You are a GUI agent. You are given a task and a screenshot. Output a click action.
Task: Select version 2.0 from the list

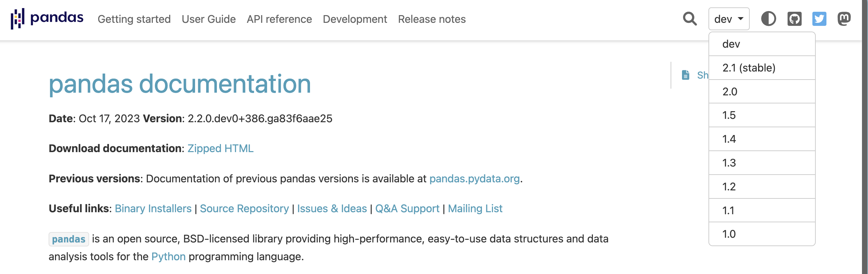click(762, 91)
